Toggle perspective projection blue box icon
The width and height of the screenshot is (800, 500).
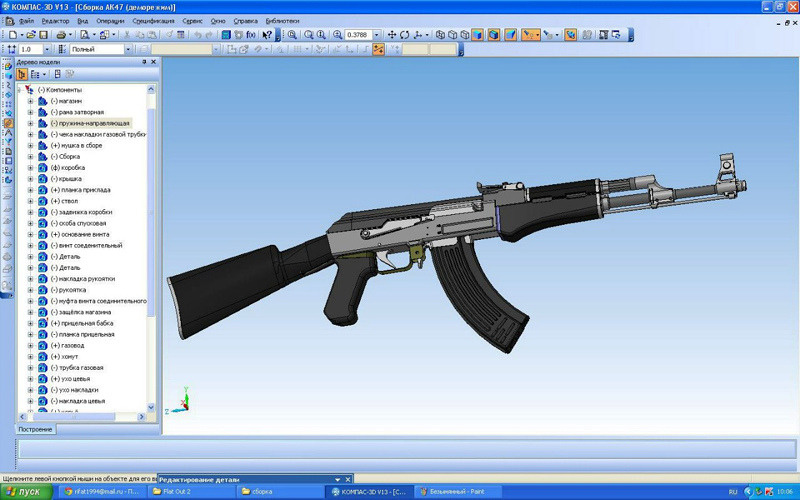pos(511,35)
